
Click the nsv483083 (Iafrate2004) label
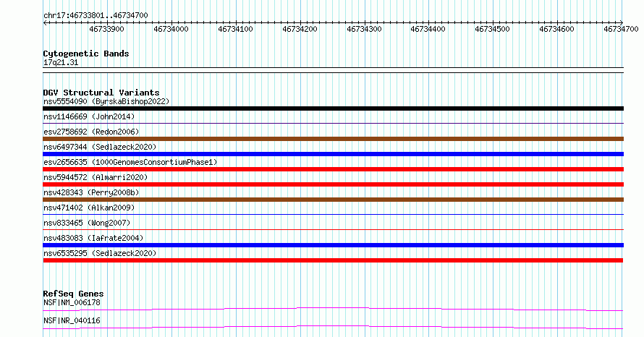(93, 238)
